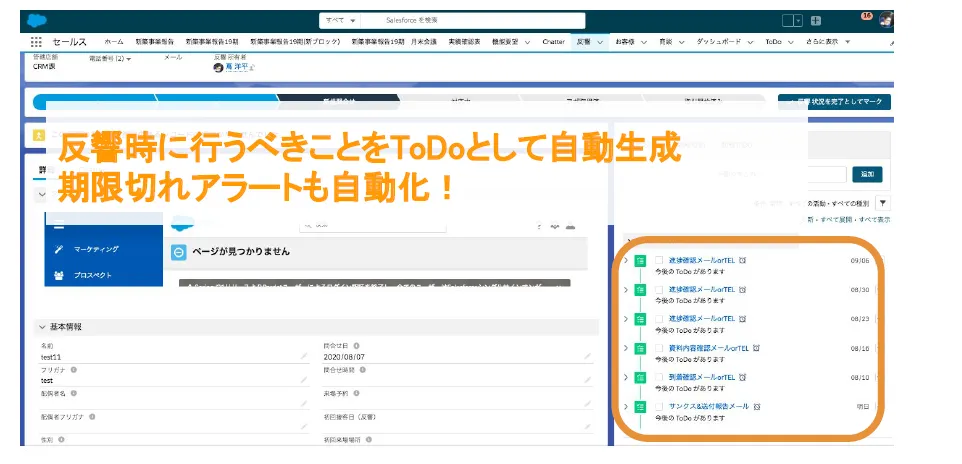Mark 到着確認メールorTEL task checkbox complete
The image size is (962, 464).
pos(660,377)
